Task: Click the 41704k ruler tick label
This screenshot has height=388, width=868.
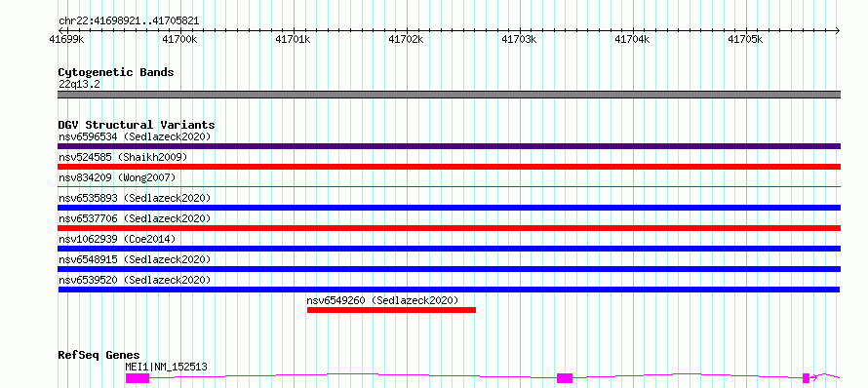Action: point(632,39)
